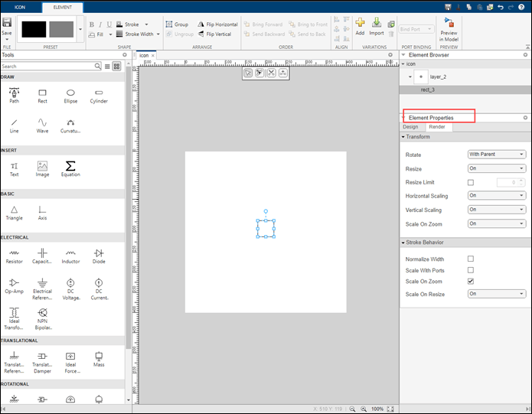Viewport: 532px width, 414px height.
Task: Add the DC Current source symbol
Action: (x=99, y=289)
